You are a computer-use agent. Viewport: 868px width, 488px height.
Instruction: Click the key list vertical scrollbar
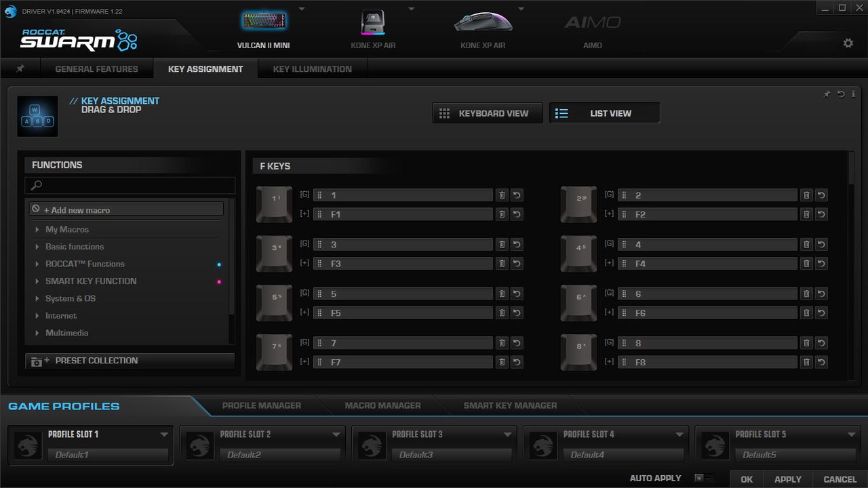852,168
